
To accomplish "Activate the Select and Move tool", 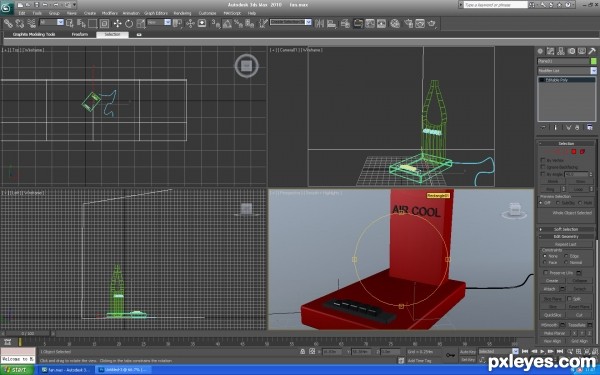I will click(x=117, y=24).
